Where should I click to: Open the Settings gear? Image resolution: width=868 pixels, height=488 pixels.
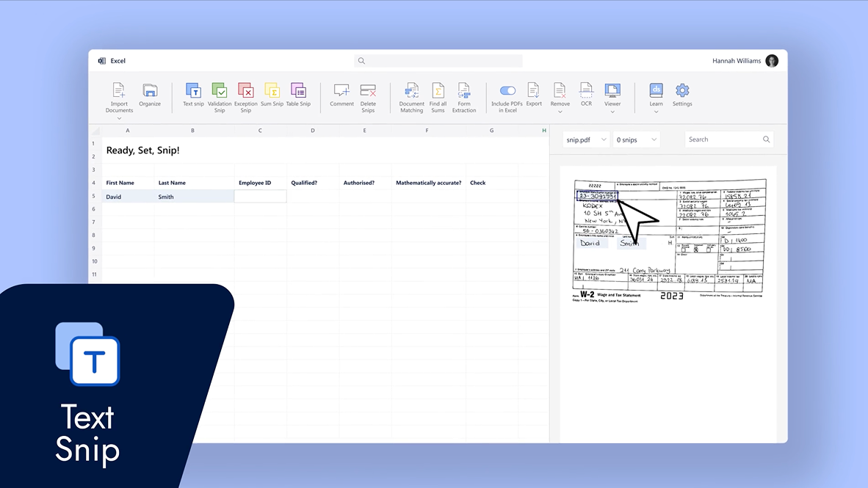[x=682, y=91]
